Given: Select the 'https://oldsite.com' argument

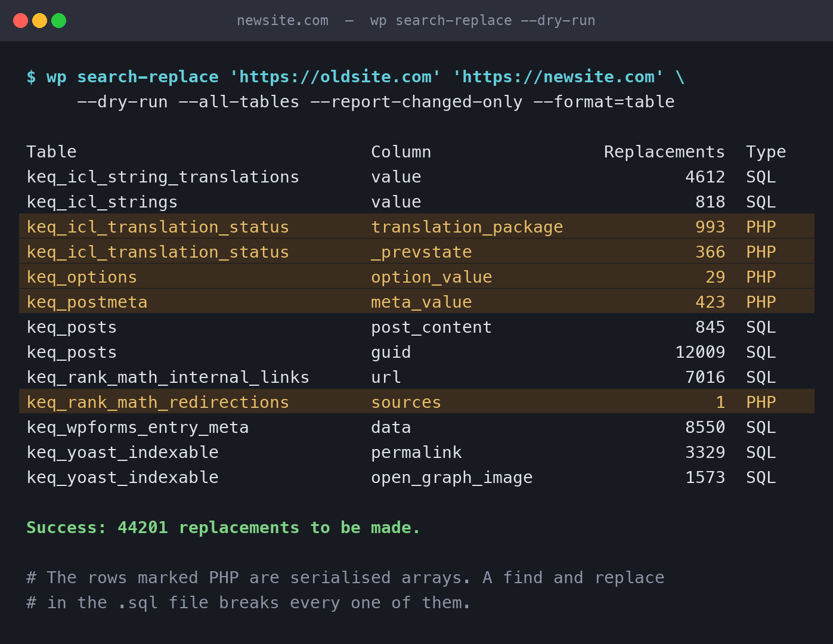Looking at the screenshot, I should (x=335, y=77).
